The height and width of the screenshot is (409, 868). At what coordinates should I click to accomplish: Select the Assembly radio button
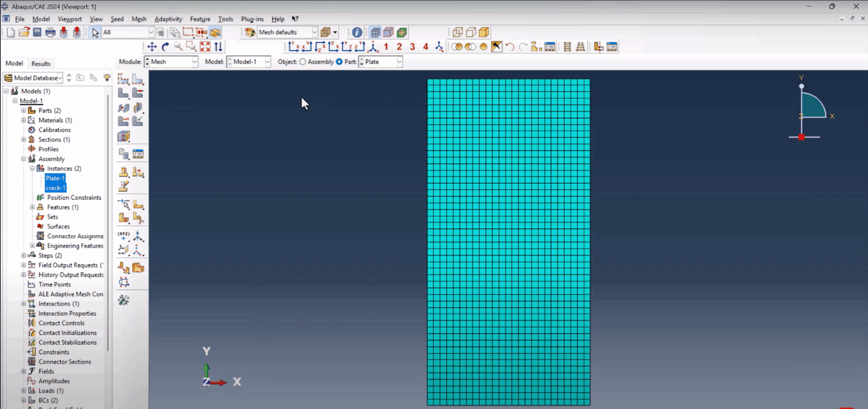click(302, 62)
